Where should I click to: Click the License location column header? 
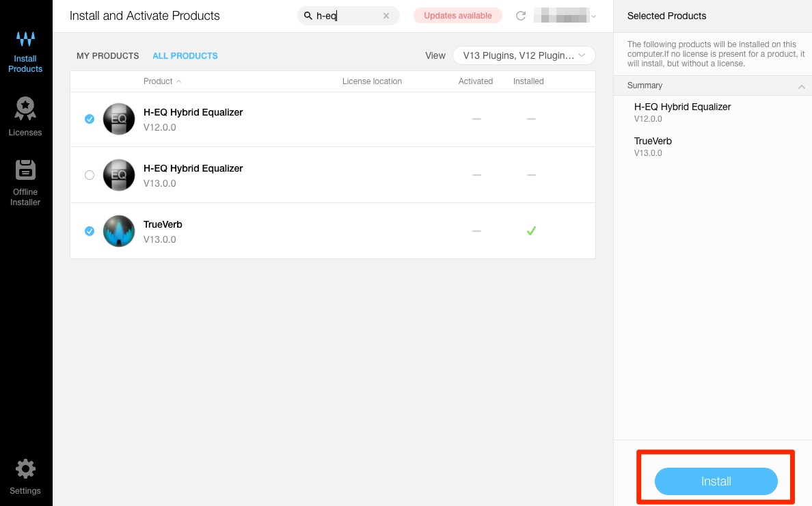tap(372, 81)
